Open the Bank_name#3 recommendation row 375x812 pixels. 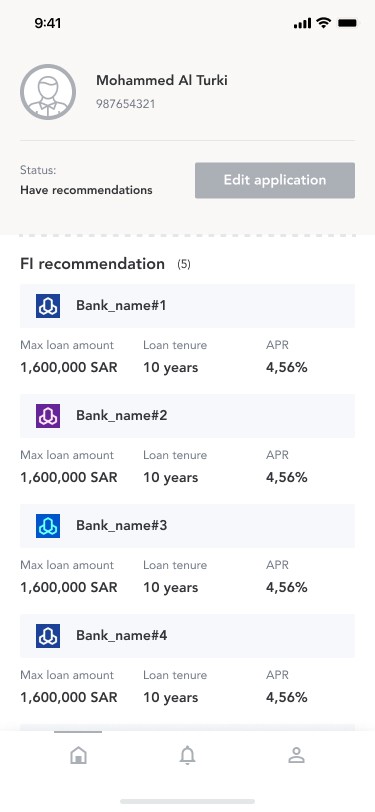188,526
